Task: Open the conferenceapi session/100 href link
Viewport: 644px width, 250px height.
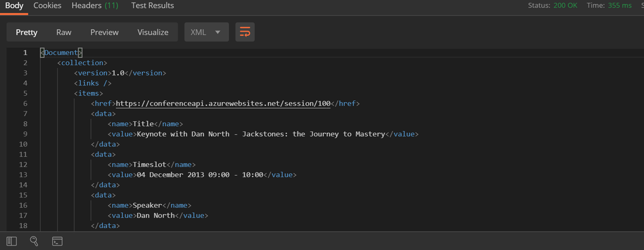Action: click(x=223, y=103)
